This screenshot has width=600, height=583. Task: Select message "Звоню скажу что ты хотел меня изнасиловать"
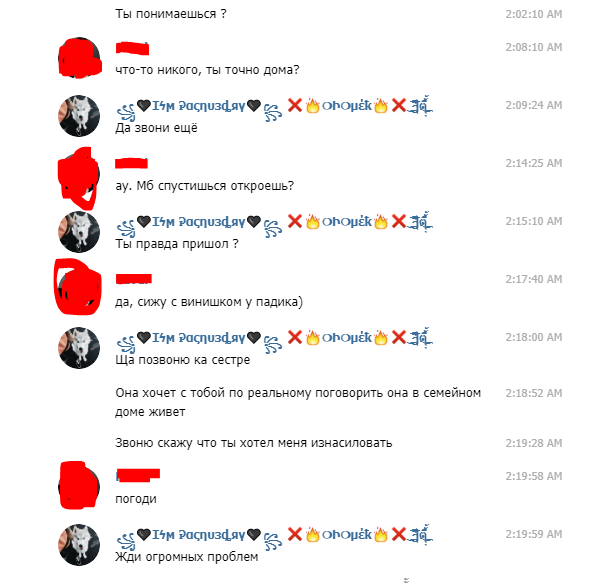(254, 443)
